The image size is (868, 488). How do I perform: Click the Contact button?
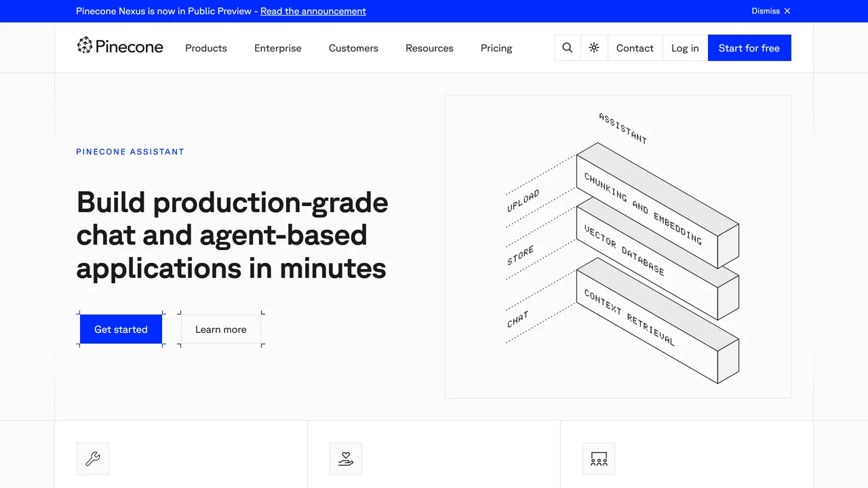635,48
